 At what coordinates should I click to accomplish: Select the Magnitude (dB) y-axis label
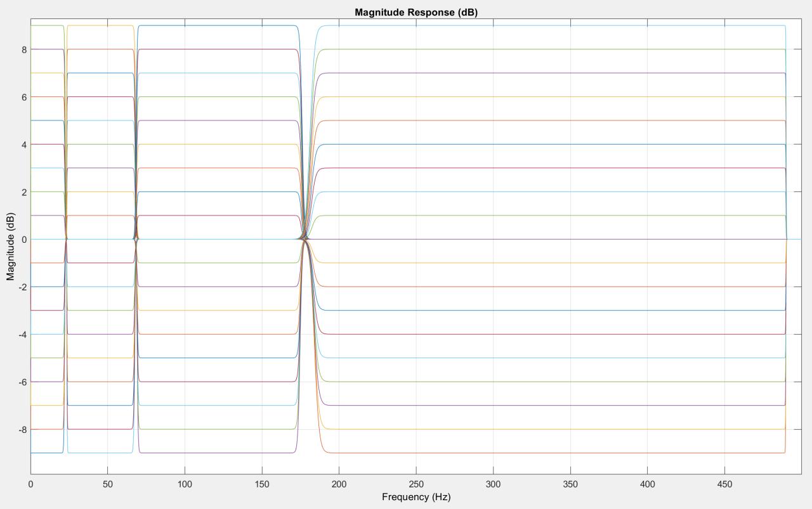tap(10, 245)
